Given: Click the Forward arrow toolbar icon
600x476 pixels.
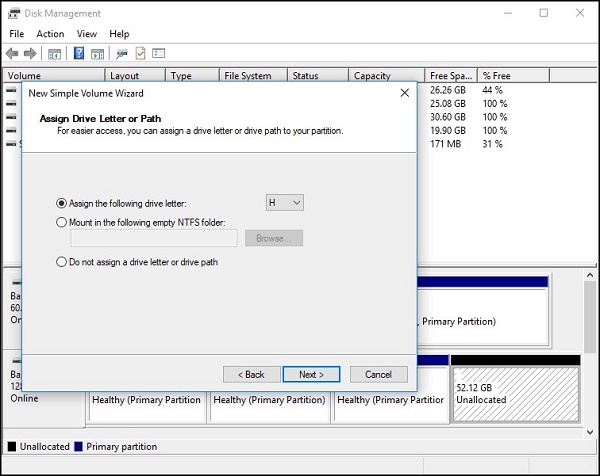Looking at the screenshot, I should coord(30,53).
